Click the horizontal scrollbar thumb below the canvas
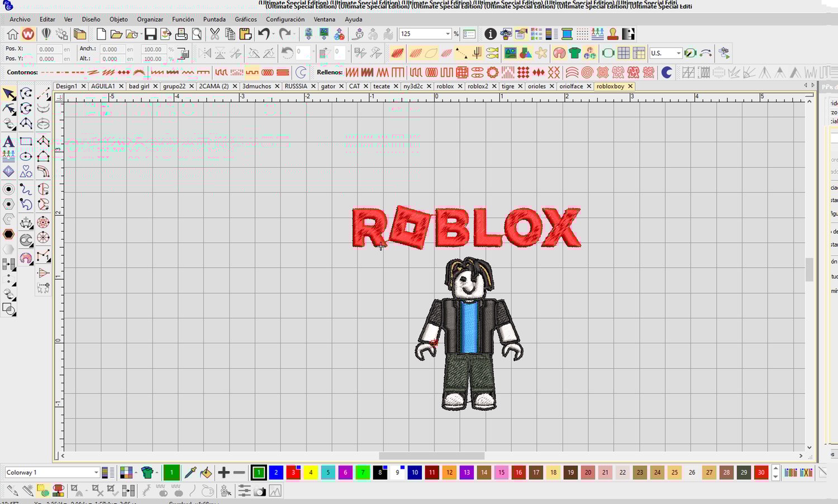 (x=432, y=456)
